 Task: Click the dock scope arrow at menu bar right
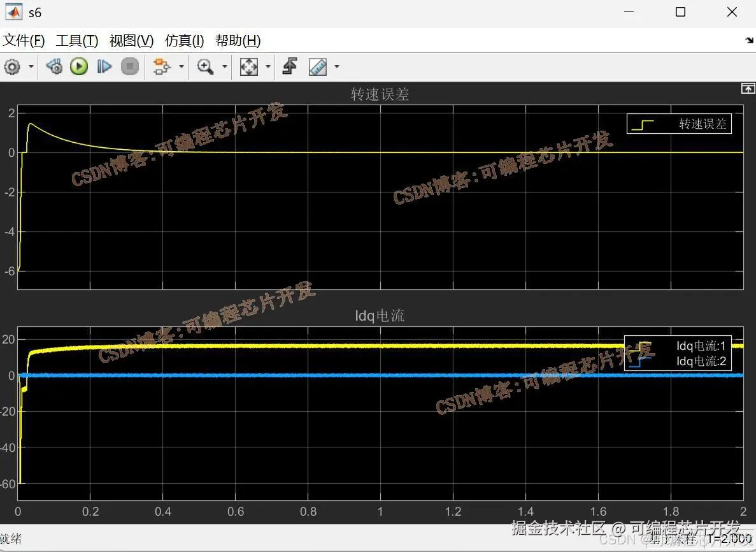[749, 41]
